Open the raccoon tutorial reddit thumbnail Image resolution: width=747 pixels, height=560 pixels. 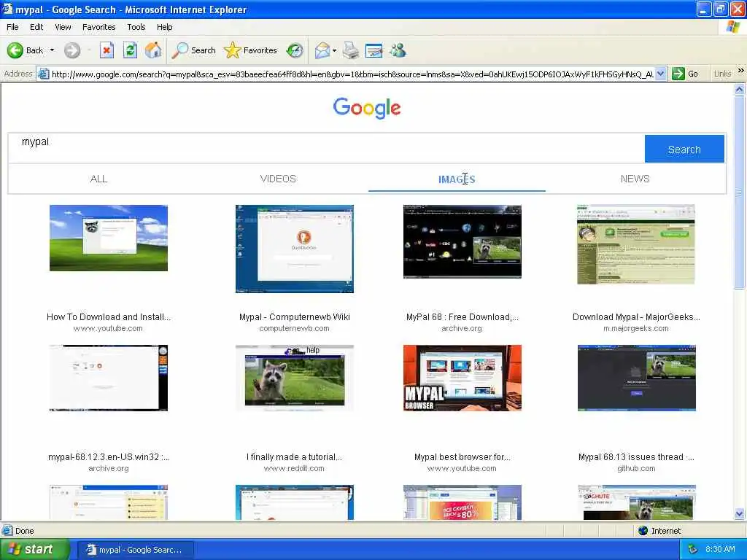tap(295, 378)
